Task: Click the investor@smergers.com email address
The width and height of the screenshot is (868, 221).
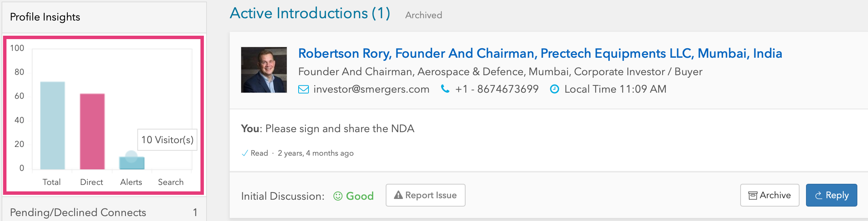Action: tap(371, 89)
